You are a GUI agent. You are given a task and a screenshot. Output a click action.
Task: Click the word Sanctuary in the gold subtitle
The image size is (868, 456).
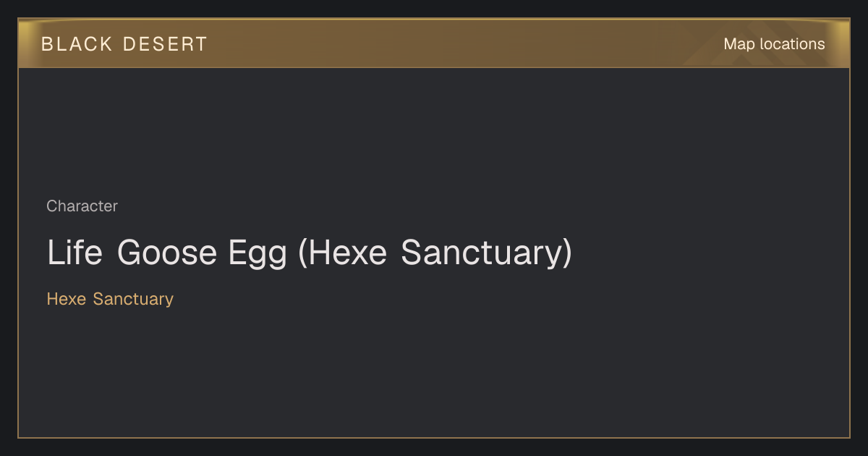coord(133,299)
